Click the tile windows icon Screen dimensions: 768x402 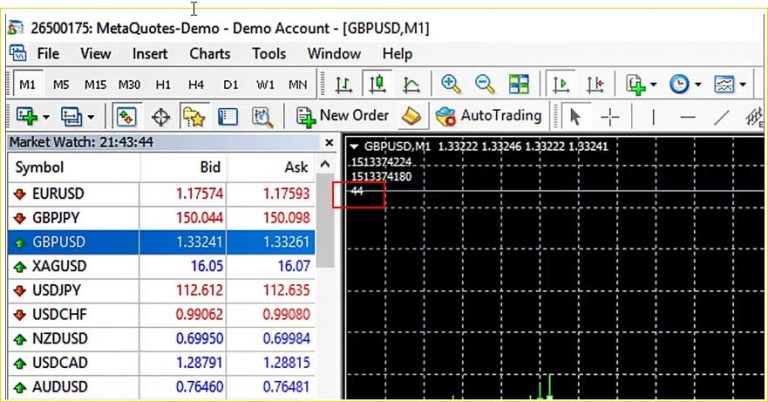pos(519,84)
